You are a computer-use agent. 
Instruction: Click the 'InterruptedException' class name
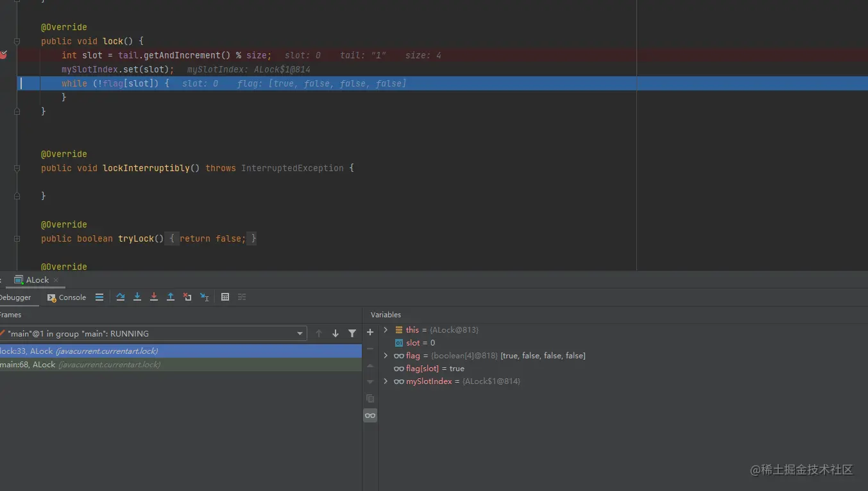(x=293, y=168)
